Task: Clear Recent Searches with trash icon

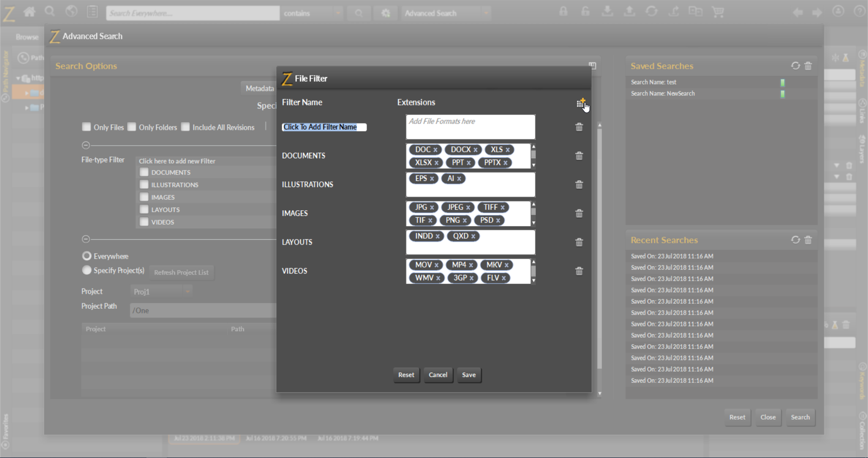Action: 808,240
